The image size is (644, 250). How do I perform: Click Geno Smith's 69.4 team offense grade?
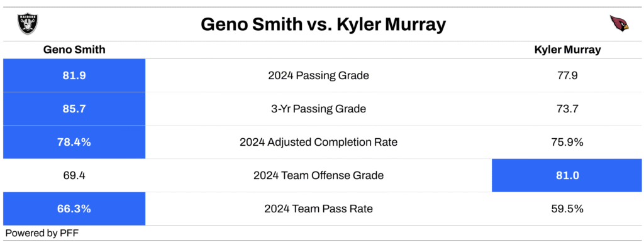pyautogui.click(x=74, y=176)
